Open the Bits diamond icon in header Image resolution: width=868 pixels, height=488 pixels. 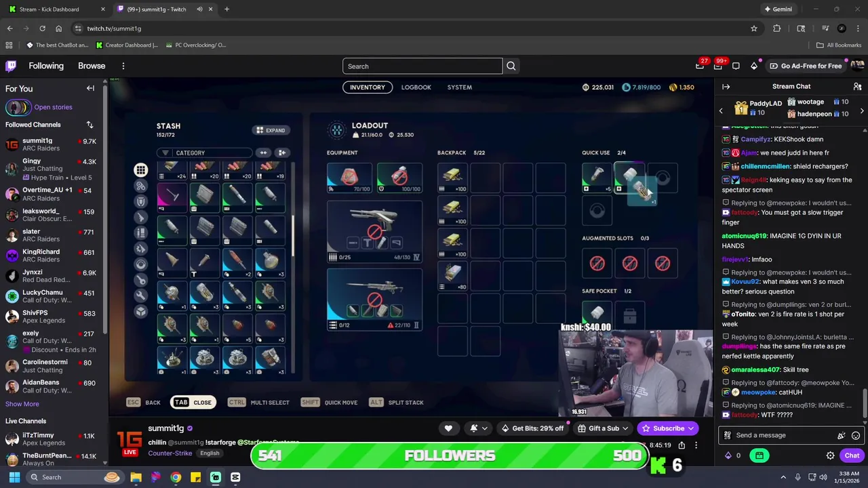click(754, 66)
